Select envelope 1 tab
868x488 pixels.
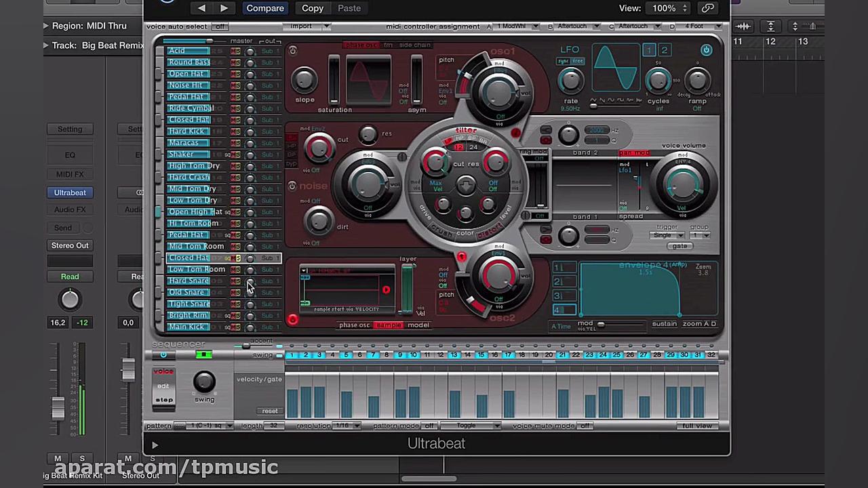[x=563, y=267]
